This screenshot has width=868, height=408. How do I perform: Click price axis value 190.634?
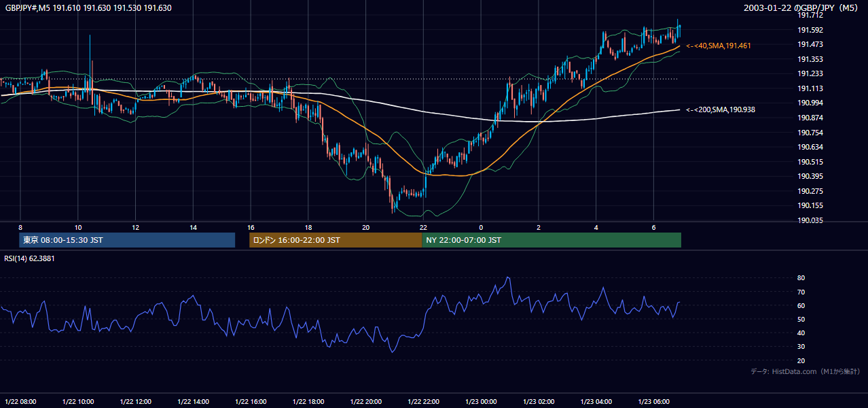click(x=810, y=147)
